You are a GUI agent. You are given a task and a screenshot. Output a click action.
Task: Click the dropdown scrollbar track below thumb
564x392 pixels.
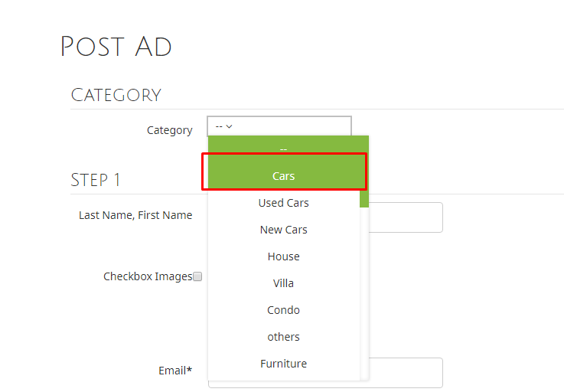[x=364, y=294]
